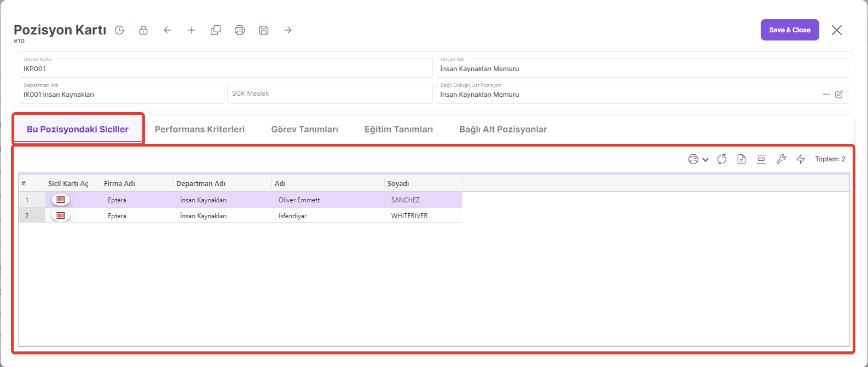The image size is (868, 367).
Task: Switch to the Performans Kriterleri tab
Action: click(200, 130)
